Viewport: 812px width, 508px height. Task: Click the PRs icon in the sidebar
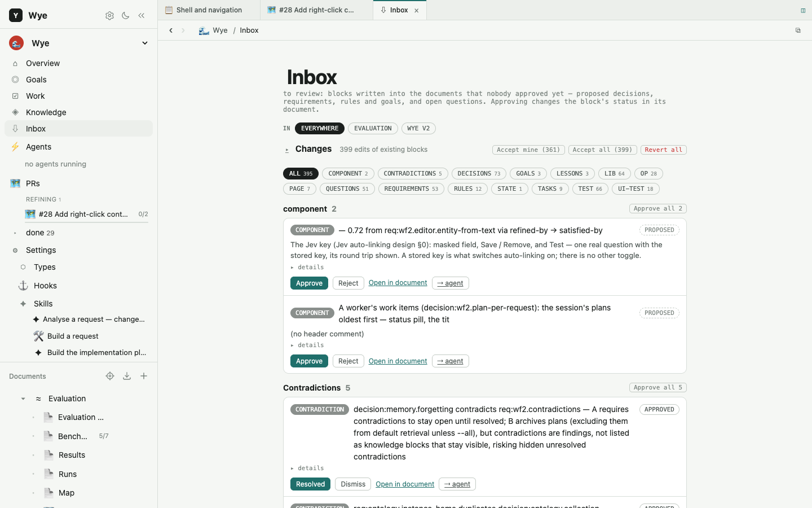click(x=15, y=183)
